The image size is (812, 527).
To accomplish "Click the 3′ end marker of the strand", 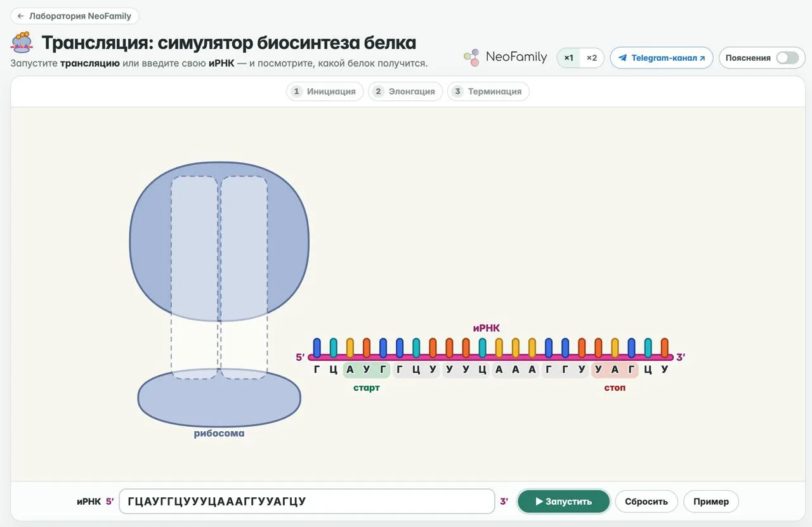I will [x=681, y=357].
